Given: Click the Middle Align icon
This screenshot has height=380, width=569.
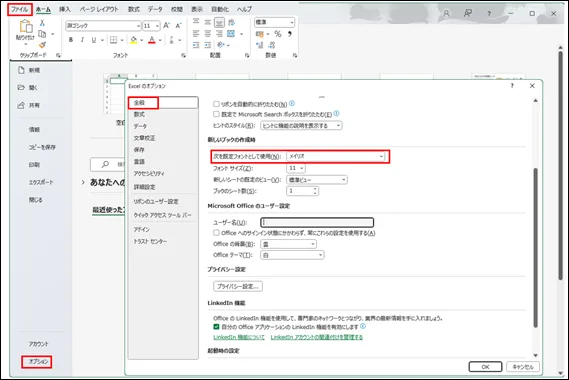Looking at the screenshot, I should [x=208, y=22].
